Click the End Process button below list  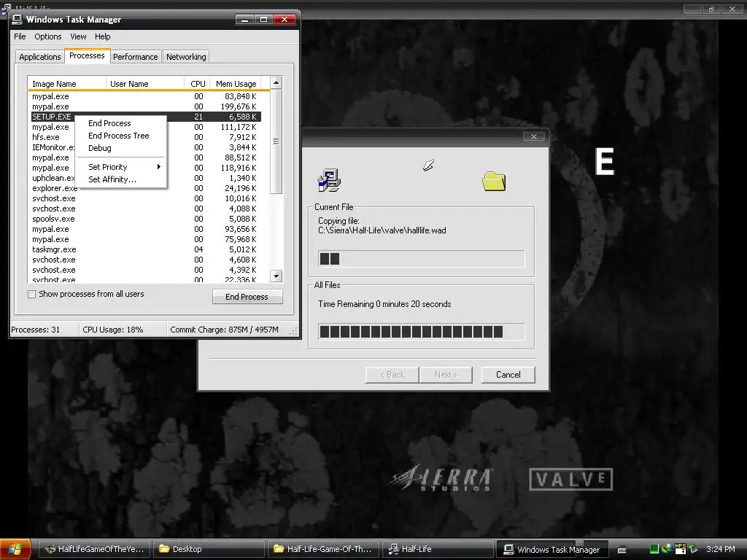coord(247,297)
